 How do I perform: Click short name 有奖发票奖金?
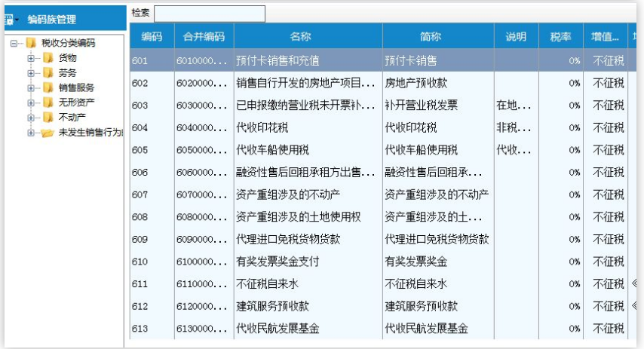click(438, 262)
